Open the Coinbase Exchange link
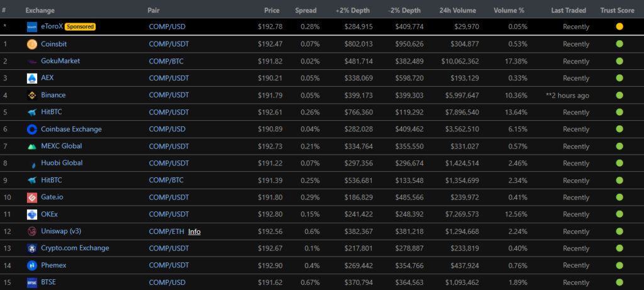This screenshot has height=290, width=644. [x=72, y=129]
